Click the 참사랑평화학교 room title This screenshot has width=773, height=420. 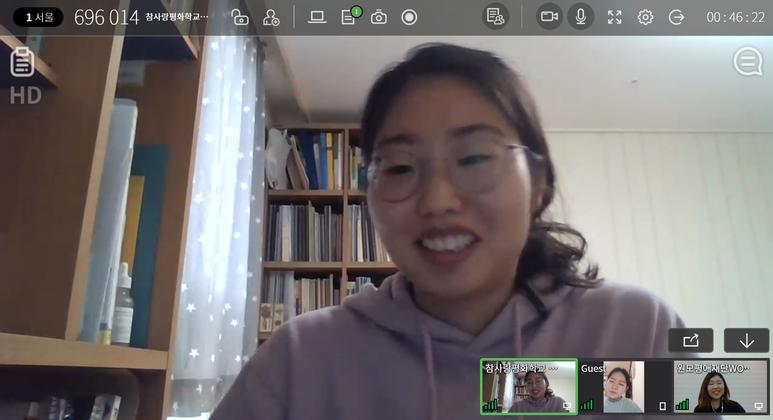pyautogui.click(x=176, y=17)
